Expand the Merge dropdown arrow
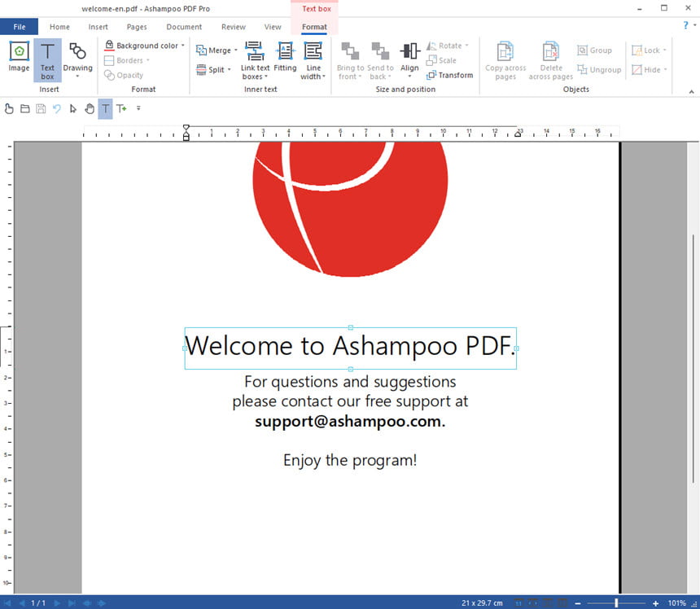This screenshot has height=609, width=700. pyautogui.click(x=236, y=50)
